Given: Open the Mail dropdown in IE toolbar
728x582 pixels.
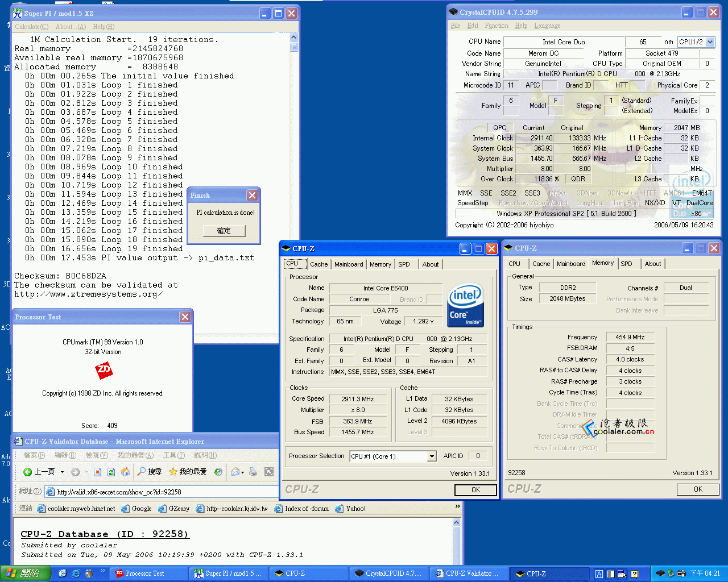Looking at the screenshot, I should [x=242, y=472].
